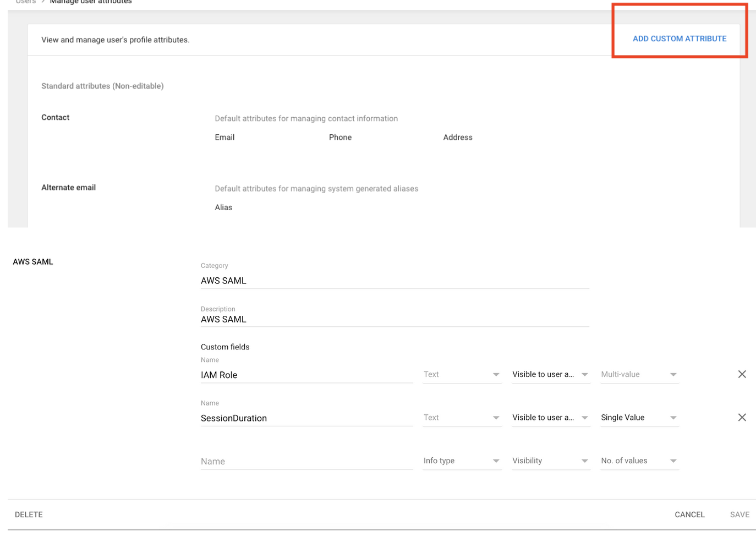Click the Cancel button

[689, 514]
